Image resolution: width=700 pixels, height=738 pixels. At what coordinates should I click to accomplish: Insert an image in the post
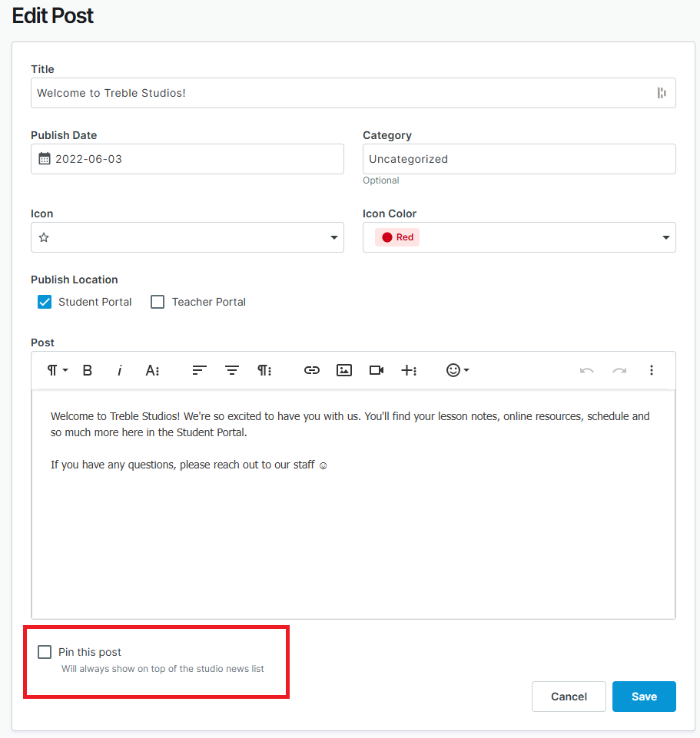click(x=344, y=370)
